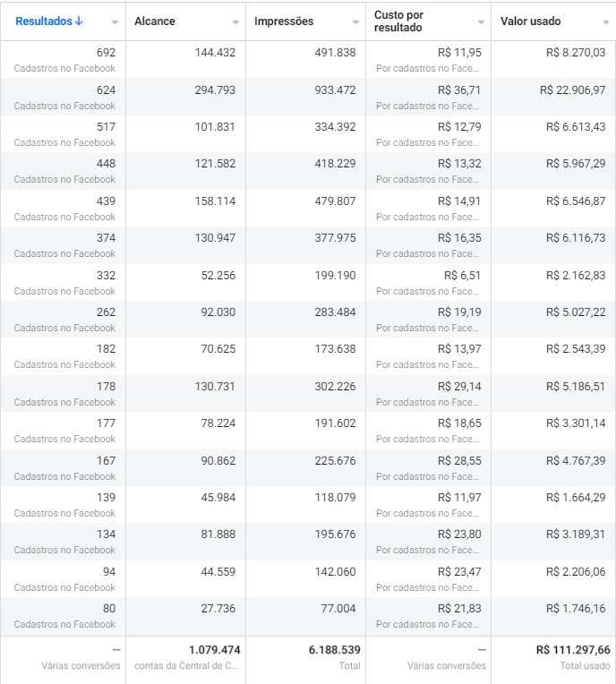The width and height of the screenshot is (616, 684).
Task: Open the Impressões column dropdown arrow
Action: [355, 22]
